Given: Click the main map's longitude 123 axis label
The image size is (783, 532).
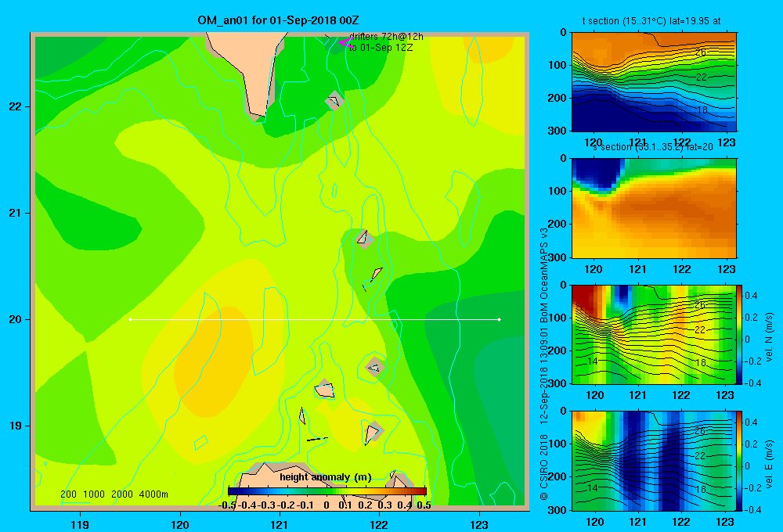Looking at the screenshot, I should click(479, 524).
